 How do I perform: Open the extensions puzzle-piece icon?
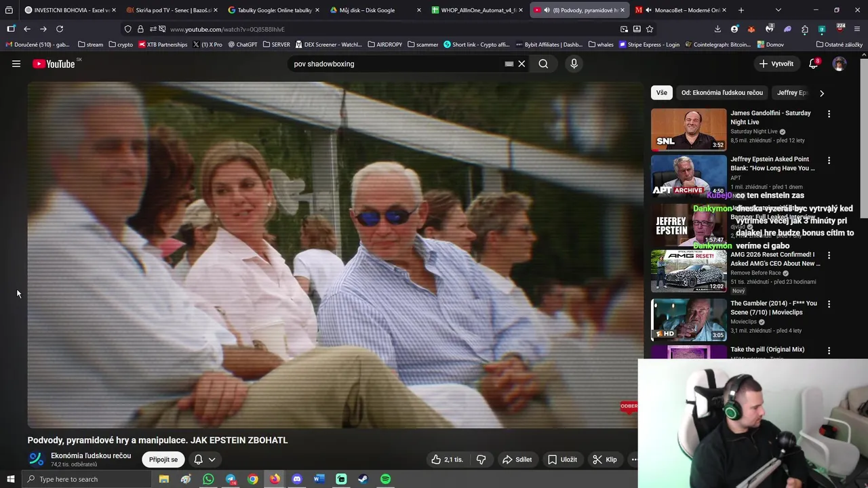tap(804, 29)
